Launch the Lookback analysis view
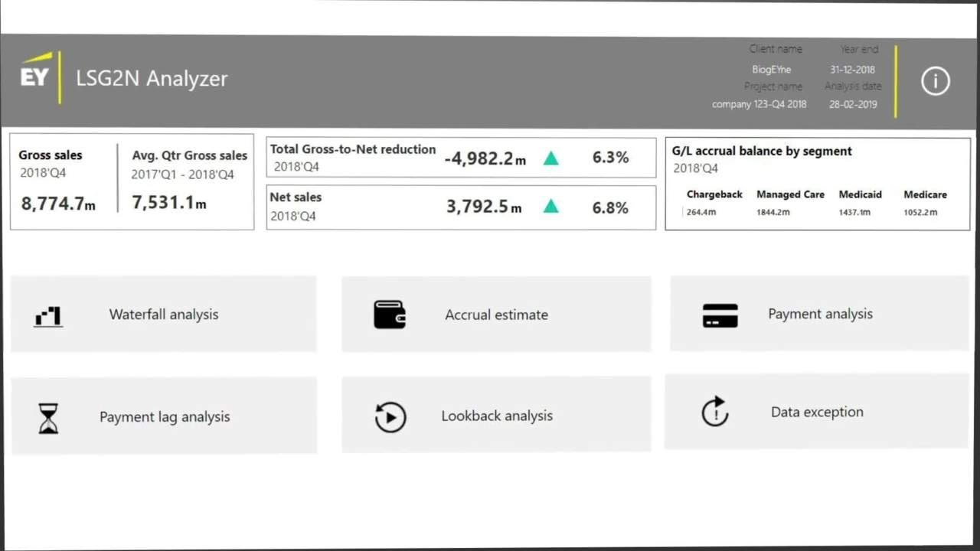Screen dimensions: 980x551 coord(496,414)
